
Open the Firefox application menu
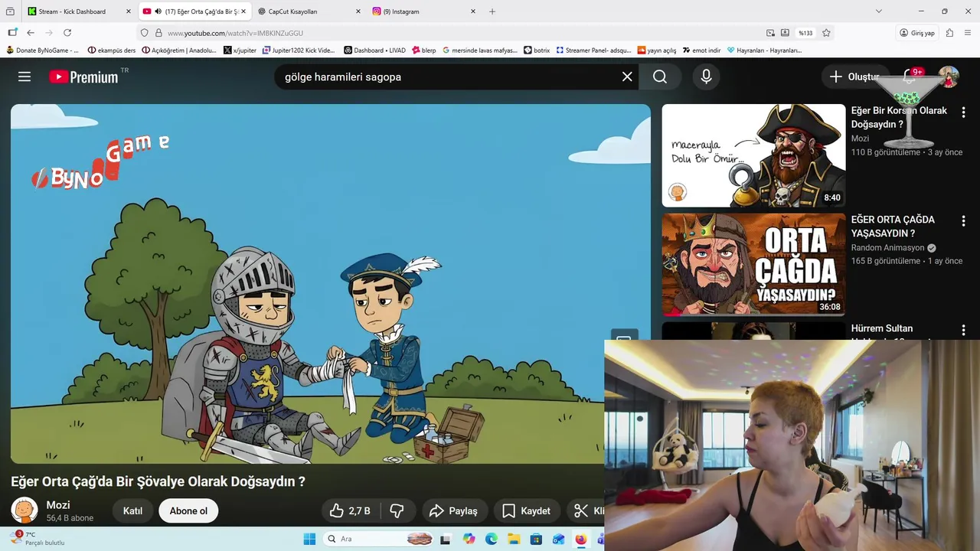tap(968, 33)
